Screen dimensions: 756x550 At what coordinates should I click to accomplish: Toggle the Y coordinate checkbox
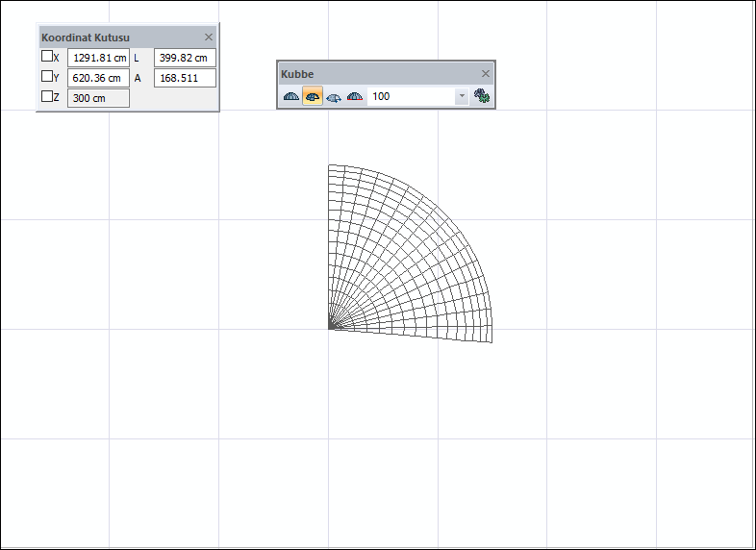click(x=47, y=77)
